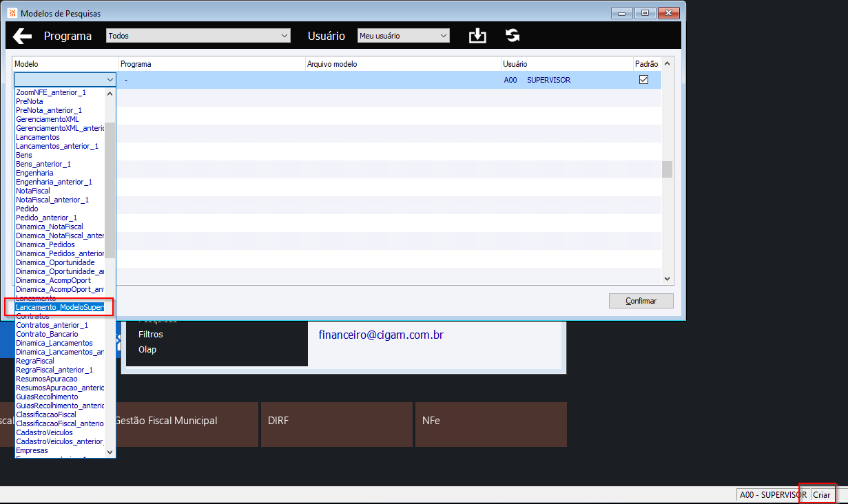
Task: Select Dinamica_Pedidos in model list
Action: (45, 244)
